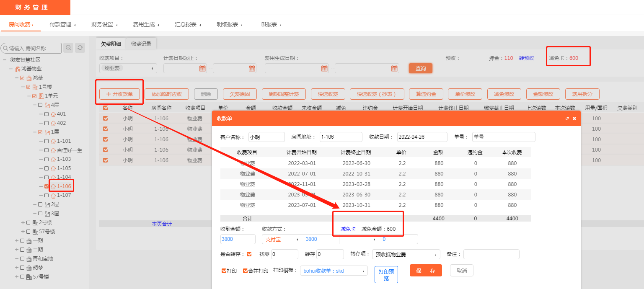
Task: Uncheck the 合并打印 checkbox
Action: coord(245,271)
